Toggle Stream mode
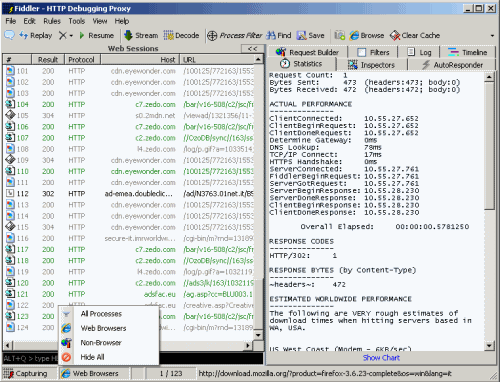Viewport: 500px width, 382px height. (141, 35)
